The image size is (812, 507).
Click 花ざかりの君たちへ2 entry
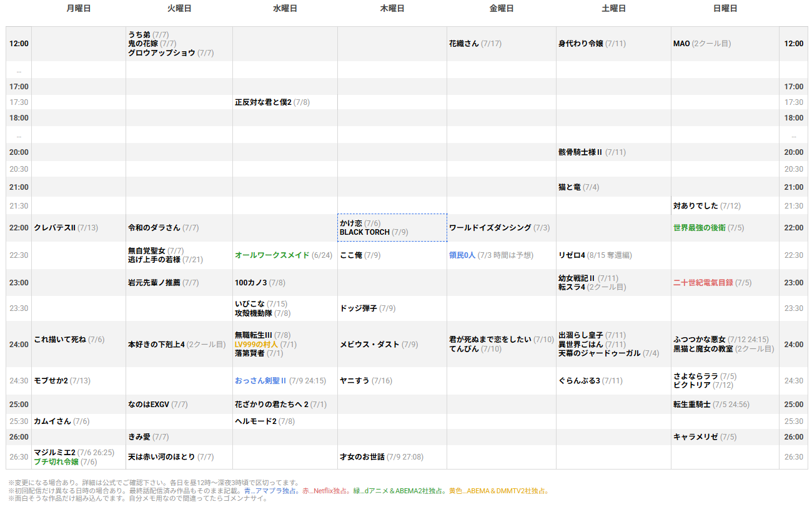[x=272, y=405]
